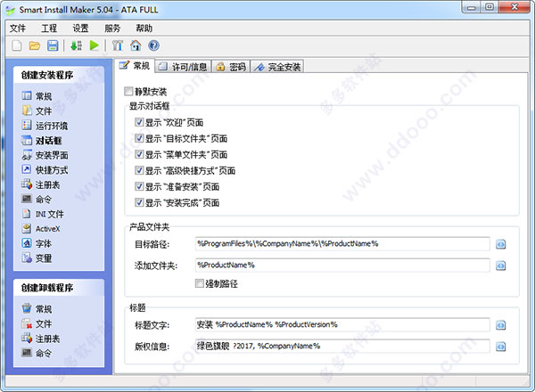Open the 运行环境 section
This screenshot has height=392, width=535.
(45, 126)
